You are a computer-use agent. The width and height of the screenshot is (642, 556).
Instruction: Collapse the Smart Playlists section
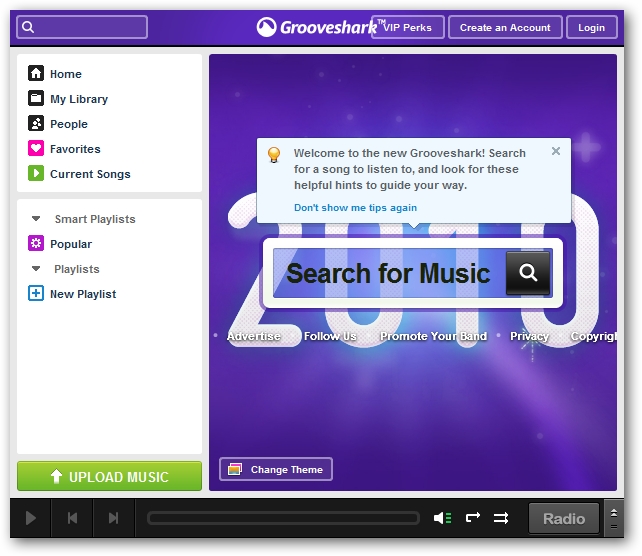coord(36,219)
